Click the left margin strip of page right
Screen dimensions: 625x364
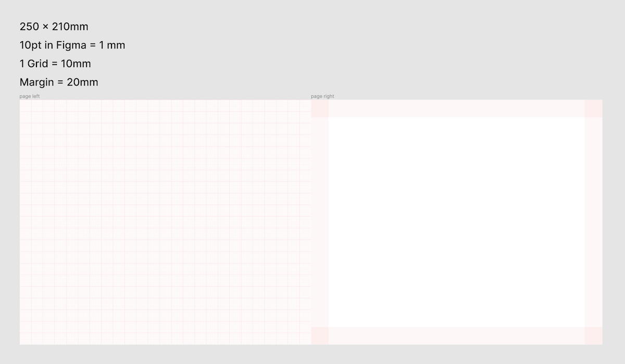coord(320,222)
